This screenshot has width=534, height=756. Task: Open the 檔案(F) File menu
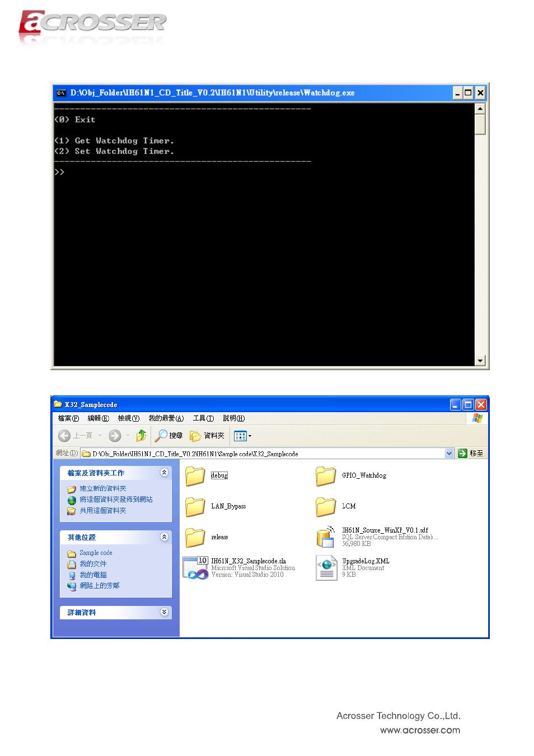[68, 418]
